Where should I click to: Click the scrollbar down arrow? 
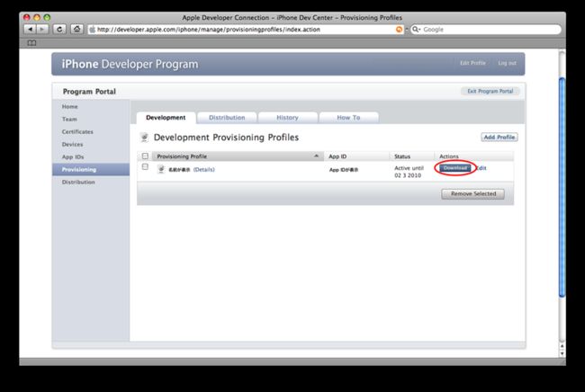(x=562, y=353)
